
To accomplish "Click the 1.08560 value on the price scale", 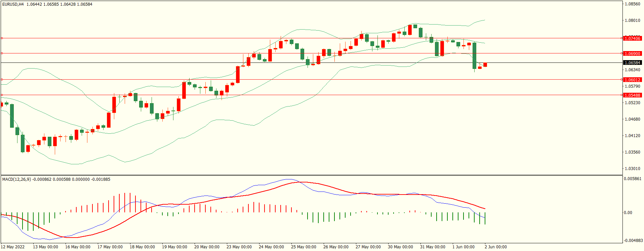I will [632, 4].
